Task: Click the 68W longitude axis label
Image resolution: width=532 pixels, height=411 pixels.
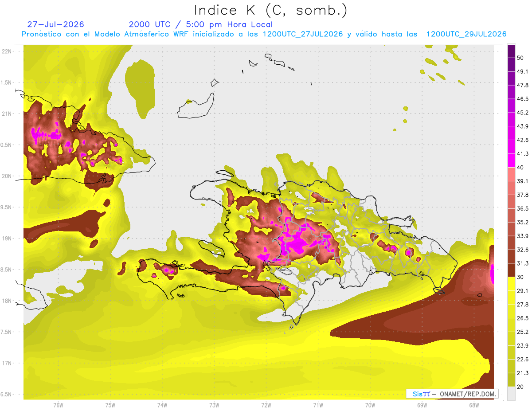Action: [473, 405]
